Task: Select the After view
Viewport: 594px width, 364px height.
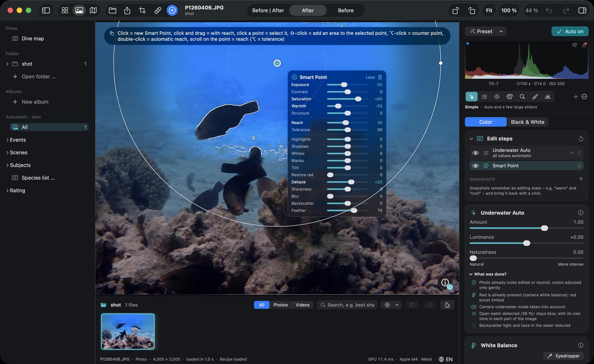Action: point(308,10)
